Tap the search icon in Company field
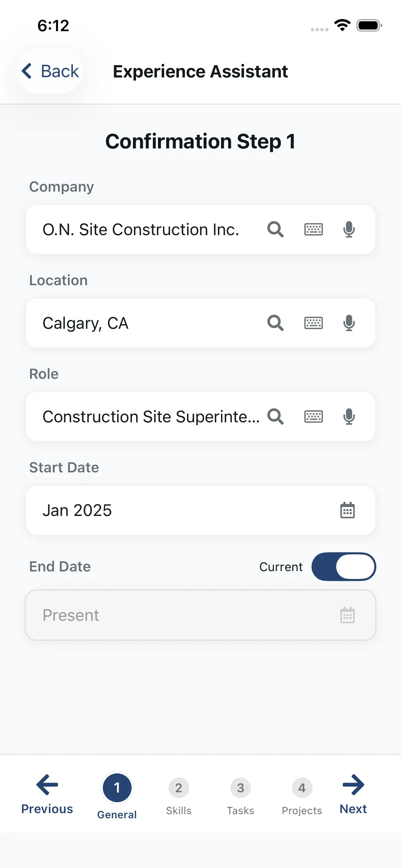Image resolution: width=401 pixels, height=868 pixels. pyautogui.click(x=275, y=229)
